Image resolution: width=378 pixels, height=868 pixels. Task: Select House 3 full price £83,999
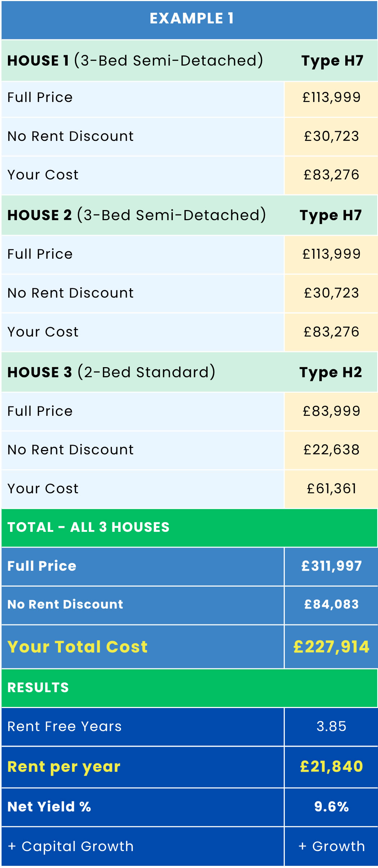coord(331,411)
